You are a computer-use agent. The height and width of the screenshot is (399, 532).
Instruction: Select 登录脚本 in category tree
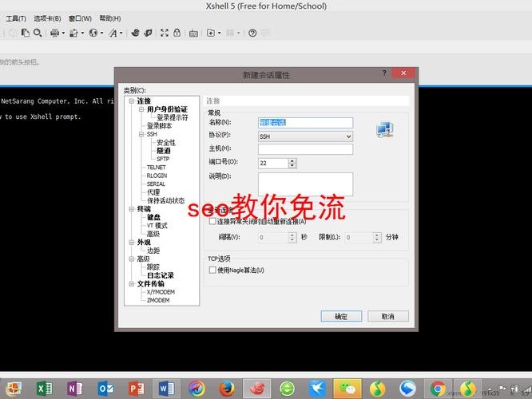coord(160,126)
